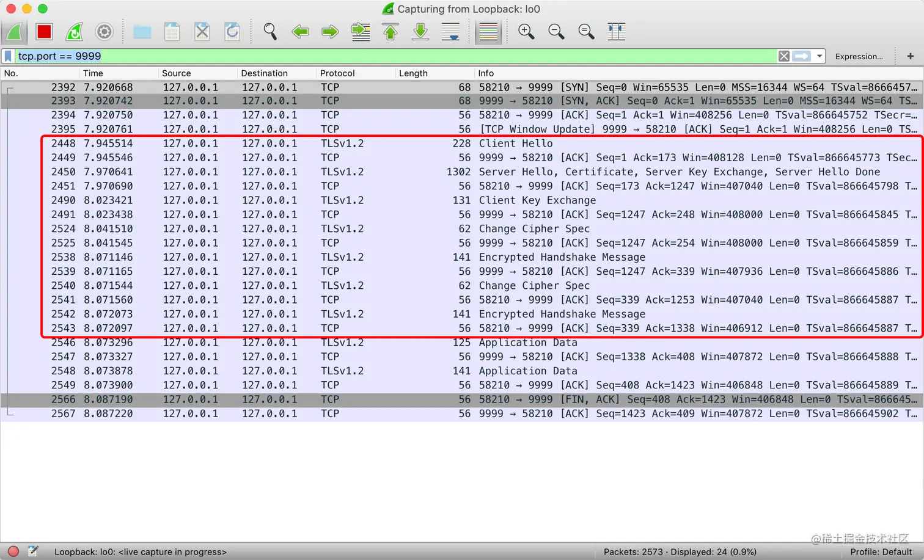
Task: Go back to previous packet arrow
Action: pos(300,32)
